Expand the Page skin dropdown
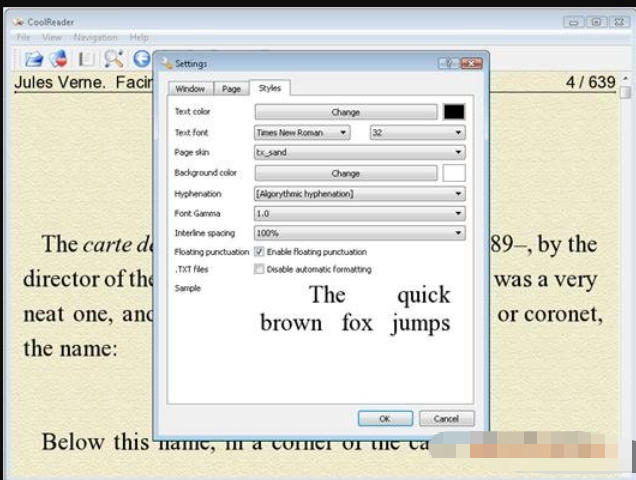This screenshot has height=480, width=636. click(359, 153)
